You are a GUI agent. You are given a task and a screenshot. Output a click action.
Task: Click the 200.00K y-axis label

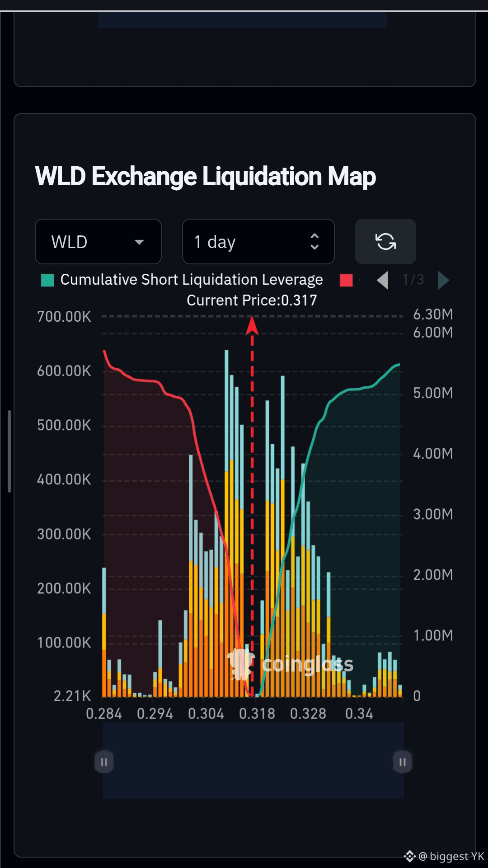click(64, 588)
